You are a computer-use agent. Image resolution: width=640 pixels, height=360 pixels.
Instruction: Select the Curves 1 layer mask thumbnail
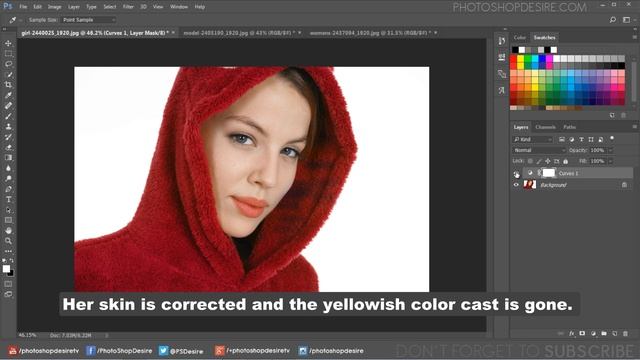pos(549,173)
